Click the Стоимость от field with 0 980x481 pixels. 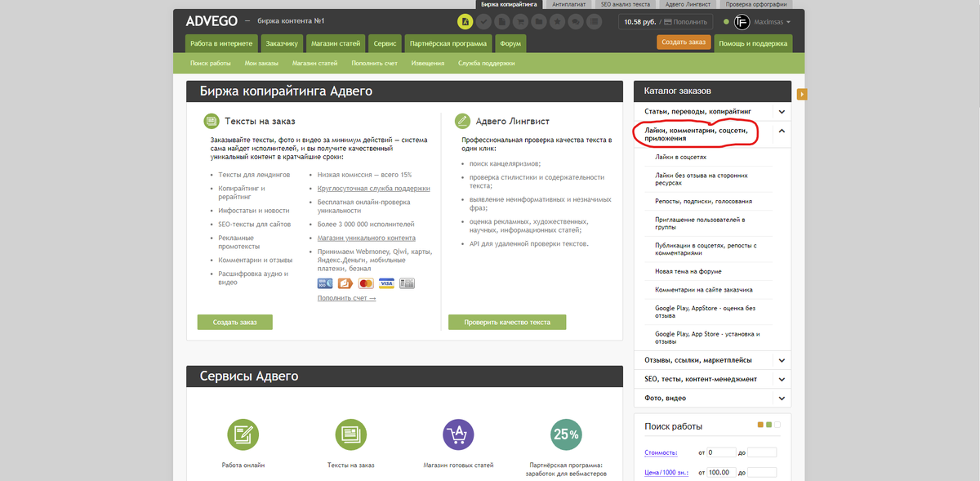click(x=722, y=452)
